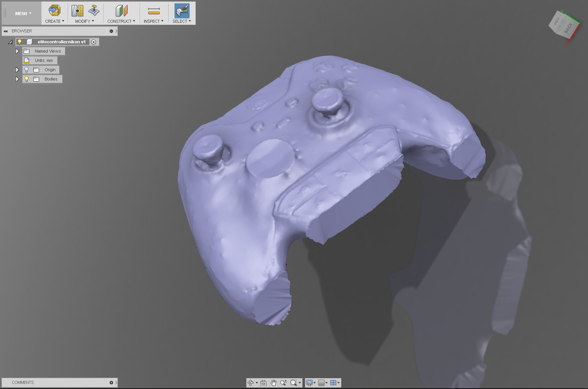Select the Origin label in browser
The height and width of the screenshot is (389, 588).
(50, 70)
